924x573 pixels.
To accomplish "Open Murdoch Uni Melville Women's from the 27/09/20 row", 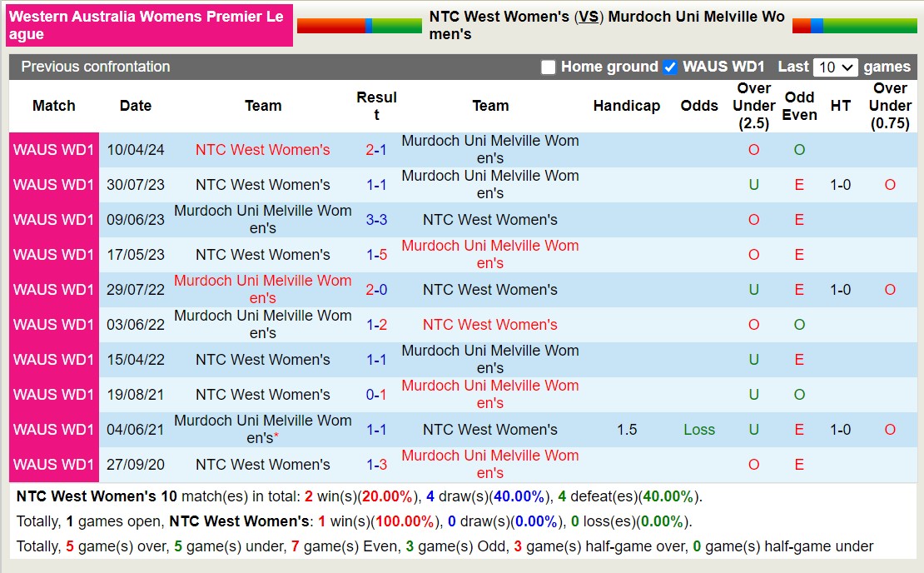I will pos(490,464).
